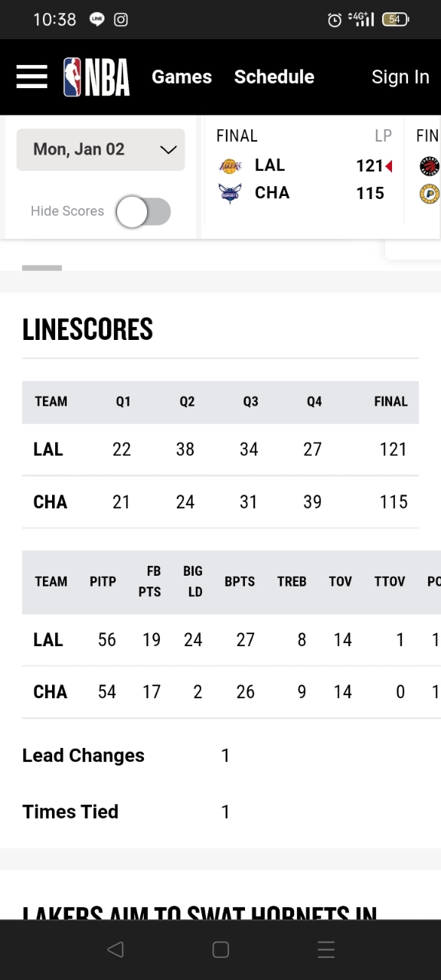The height and width of the screenshot is (980, 441).
Task: Tap the gray tab indicator bar above Linescores
Action: click(42, 268)
